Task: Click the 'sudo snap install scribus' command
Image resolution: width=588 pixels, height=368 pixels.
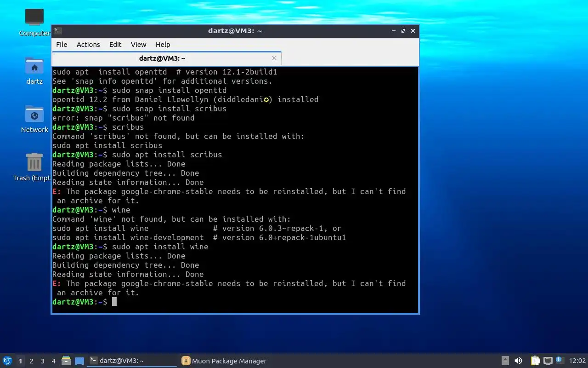Action: 170,109
